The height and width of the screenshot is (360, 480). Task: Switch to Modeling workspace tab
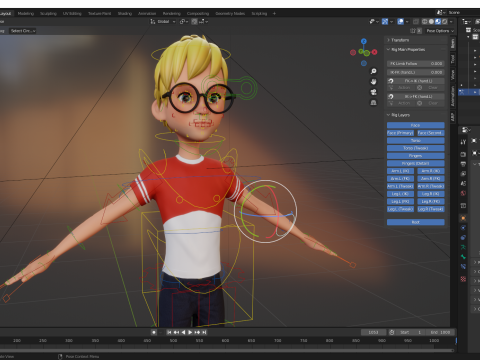coord(26,14)
